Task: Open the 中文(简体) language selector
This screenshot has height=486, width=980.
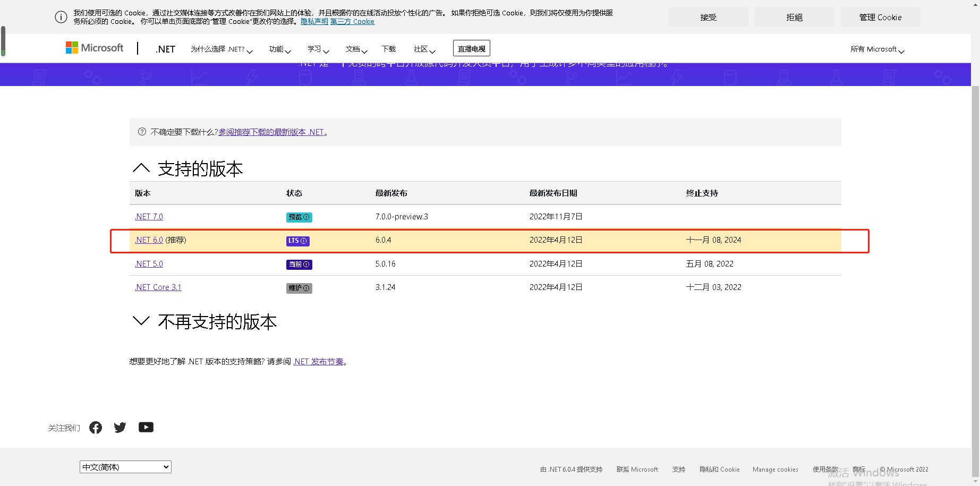Action: click(125, 466)
